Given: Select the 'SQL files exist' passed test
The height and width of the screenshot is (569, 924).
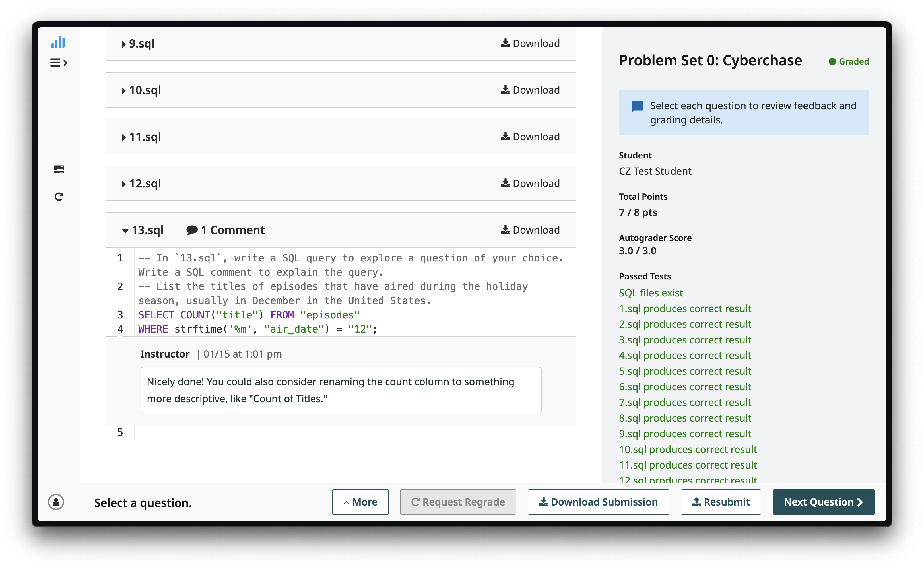Looking at the screenshot, I should coord(651,293).
